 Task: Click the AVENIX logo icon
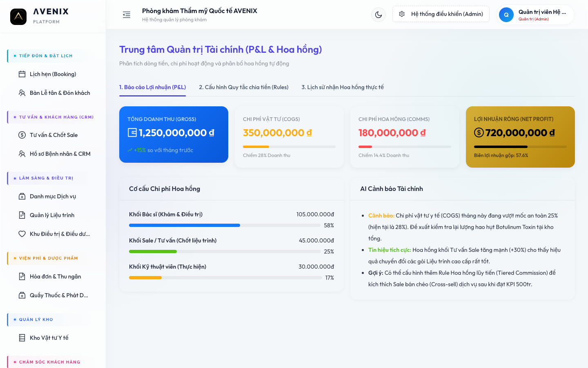pos(18,17)
